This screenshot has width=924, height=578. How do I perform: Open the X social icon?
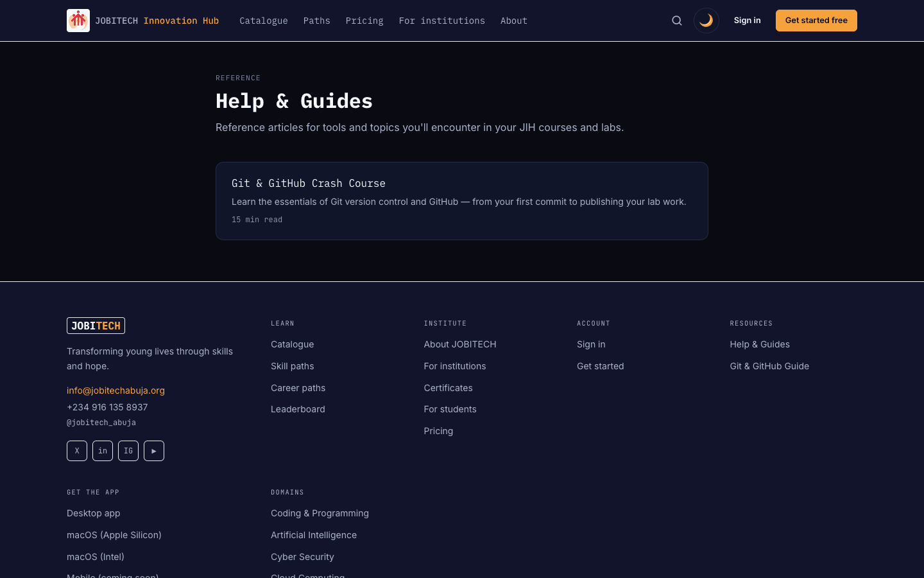point(77,451)
